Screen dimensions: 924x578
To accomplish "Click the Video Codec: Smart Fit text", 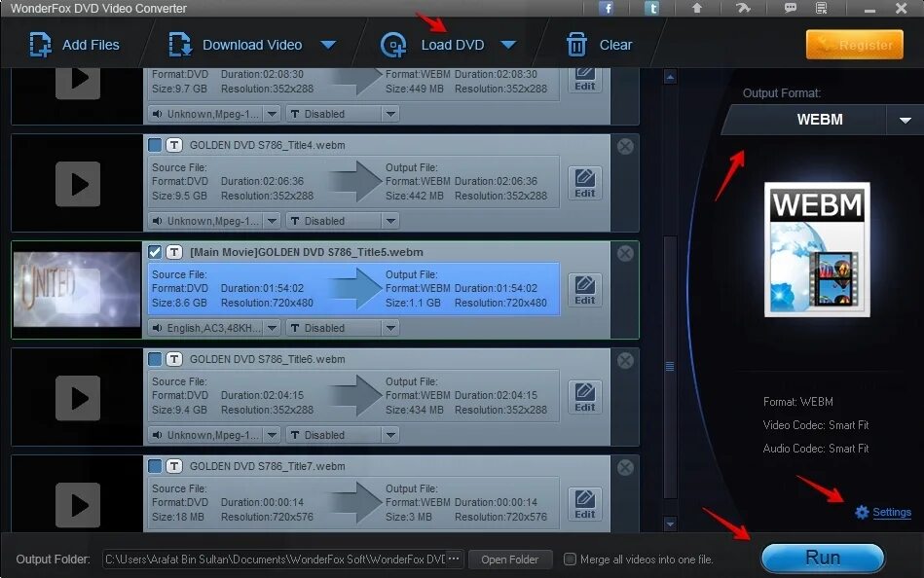I will (x=816, y=425).
